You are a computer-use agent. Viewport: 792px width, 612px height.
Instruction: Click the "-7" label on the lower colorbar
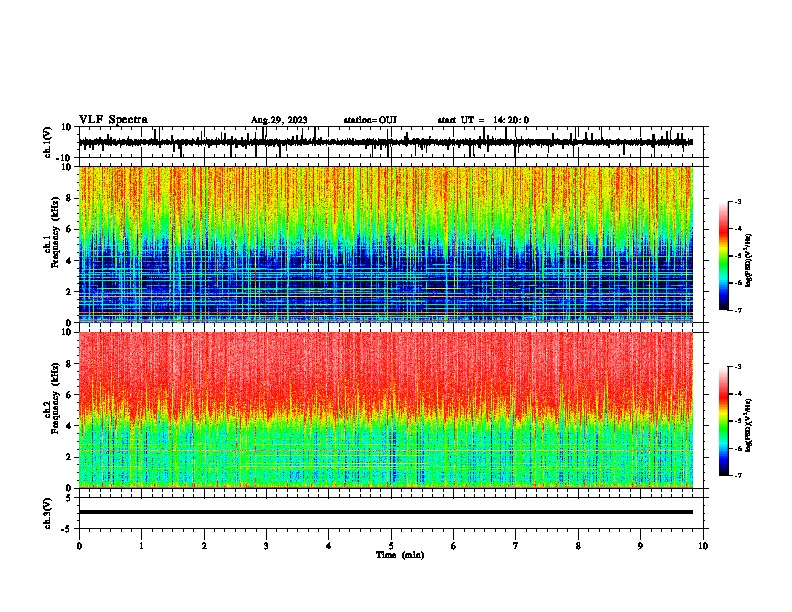(x=737, y=476)
